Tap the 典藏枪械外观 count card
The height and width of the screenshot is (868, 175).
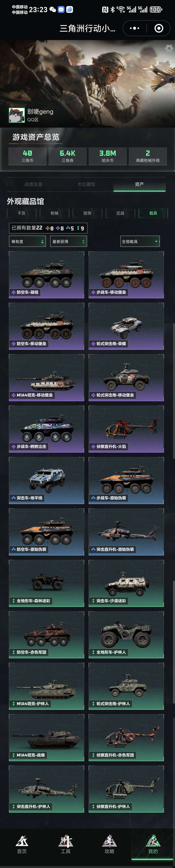148,156
